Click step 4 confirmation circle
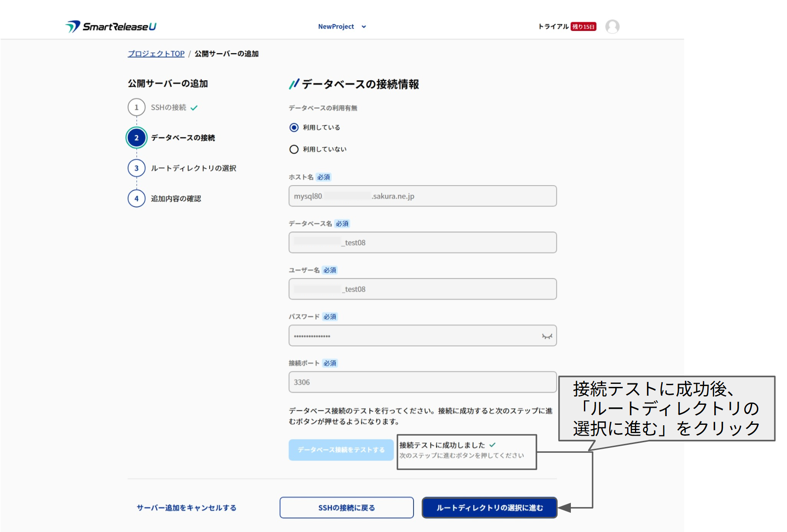The width and height of the screenshot is (787, 532). (136, 199)
